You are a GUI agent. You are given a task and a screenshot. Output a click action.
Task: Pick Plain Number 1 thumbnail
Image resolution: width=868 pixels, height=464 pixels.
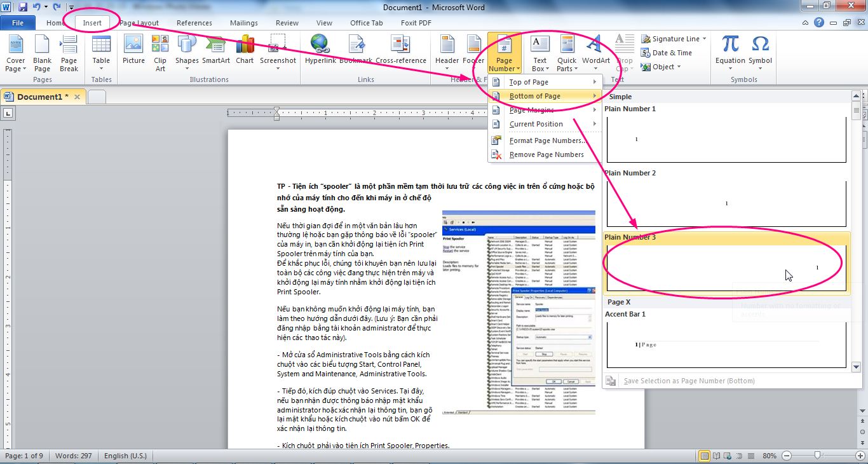tap(726, 140)
